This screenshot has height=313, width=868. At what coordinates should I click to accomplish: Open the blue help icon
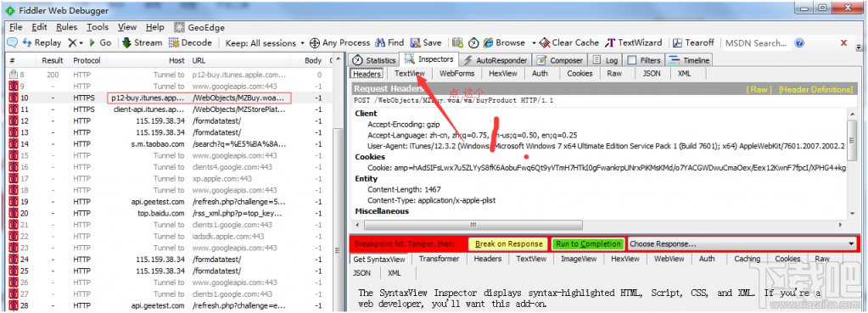(798, 43)
